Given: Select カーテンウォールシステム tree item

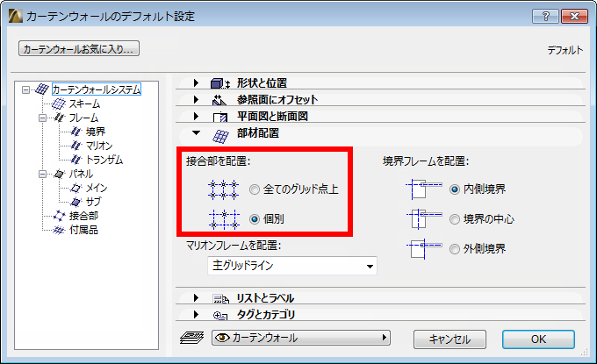Looking at the screenshot, I should [x=97, y=89].
